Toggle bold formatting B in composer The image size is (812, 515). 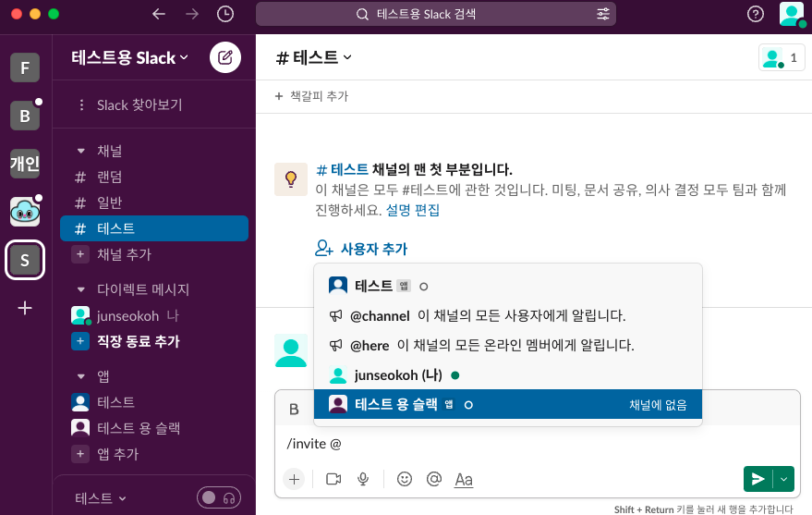(x=294, y=410)
